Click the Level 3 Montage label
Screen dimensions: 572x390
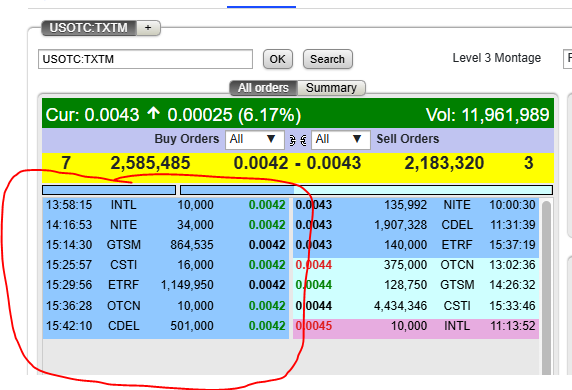click(x=496, y=58)
